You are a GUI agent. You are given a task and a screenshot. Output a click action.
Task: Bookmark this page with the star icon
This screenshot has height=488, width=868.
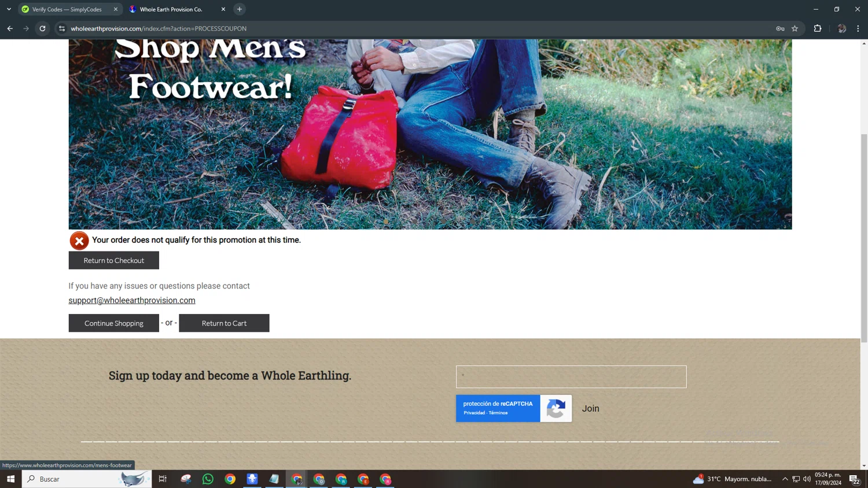(795, 28)
